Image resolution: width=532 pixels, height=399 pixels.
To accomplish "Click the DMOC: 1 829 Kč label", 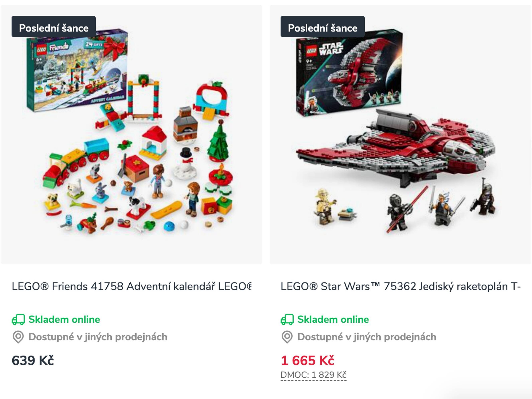I will (313, 375).
